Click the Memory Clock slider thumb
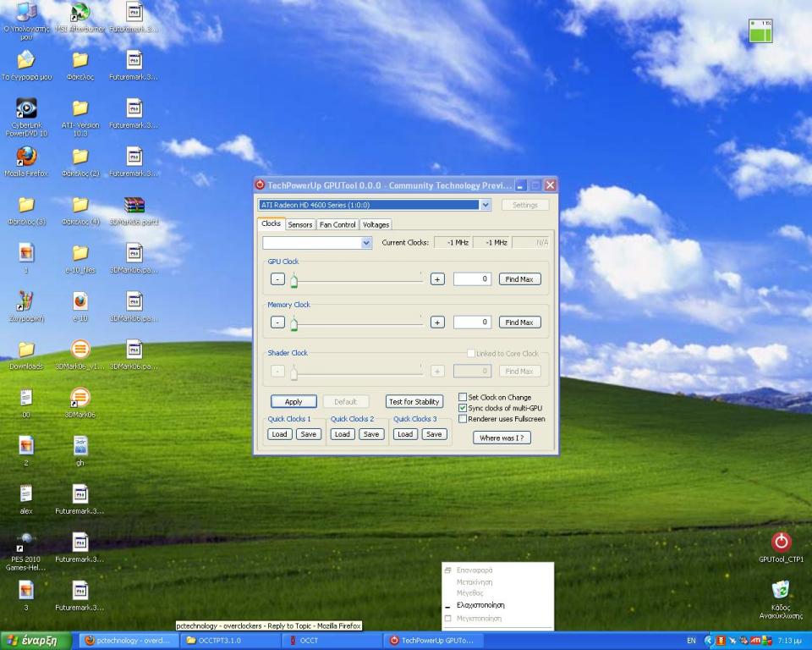812x650 pixels. coord(294,323)
